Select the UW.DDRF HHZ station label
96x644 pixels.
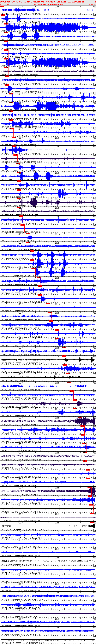(x=23, y=363)
